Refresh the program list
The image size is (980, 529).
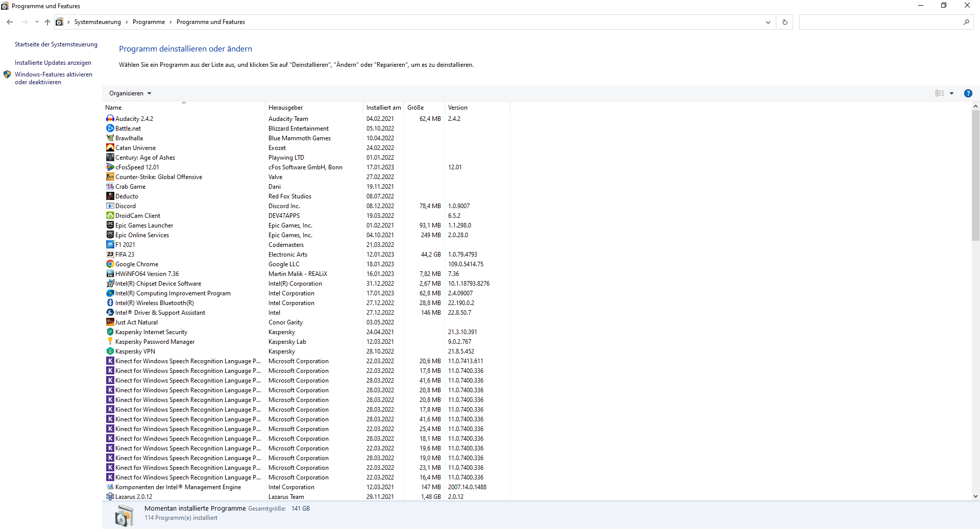coord(785,22)
